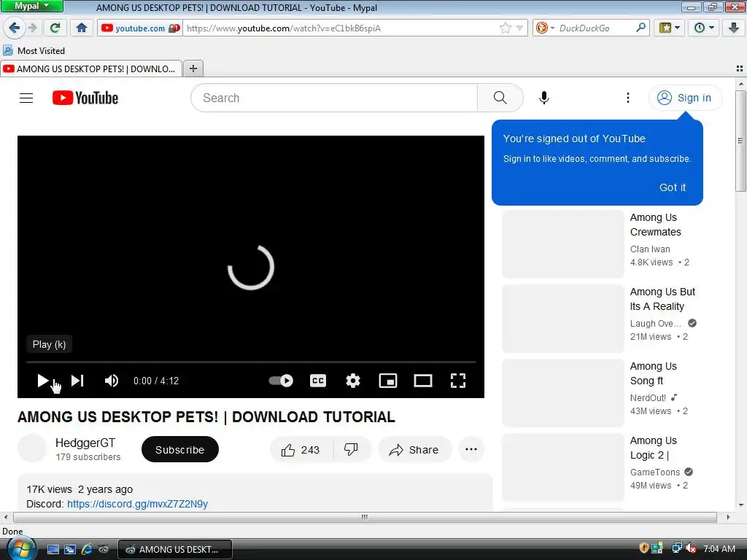Mute the video with the speaker icon

(112, 381)
